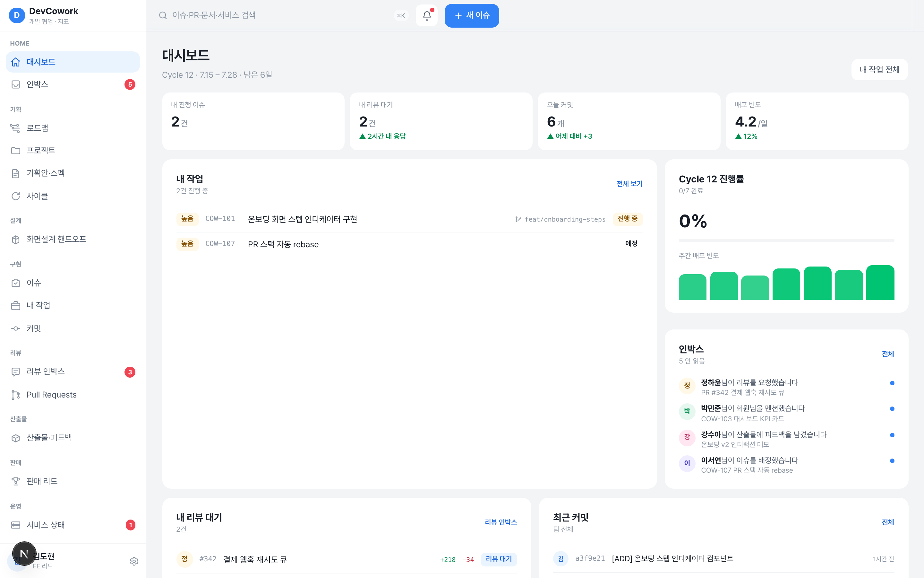Viewport: 924px width, 578px height.
Task: Click the 내 진행 이슈 stat card
Action: pos(253,121)
